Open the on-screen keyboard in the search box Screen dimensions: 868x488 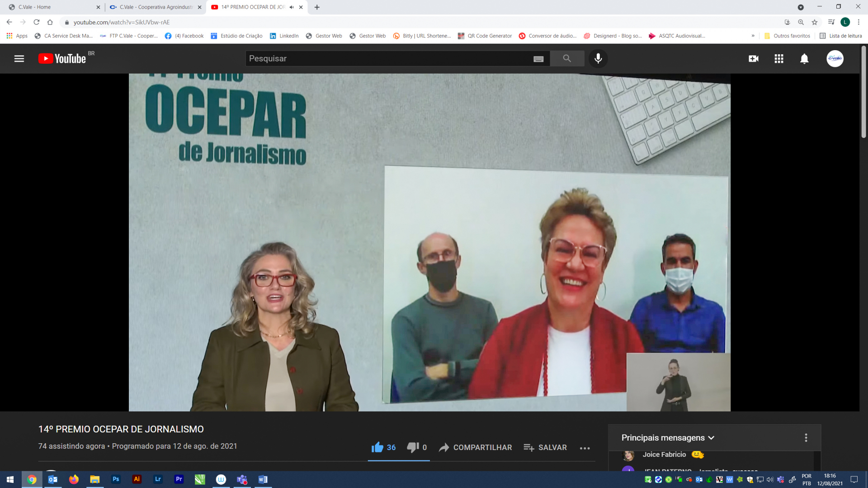(538, 59)
